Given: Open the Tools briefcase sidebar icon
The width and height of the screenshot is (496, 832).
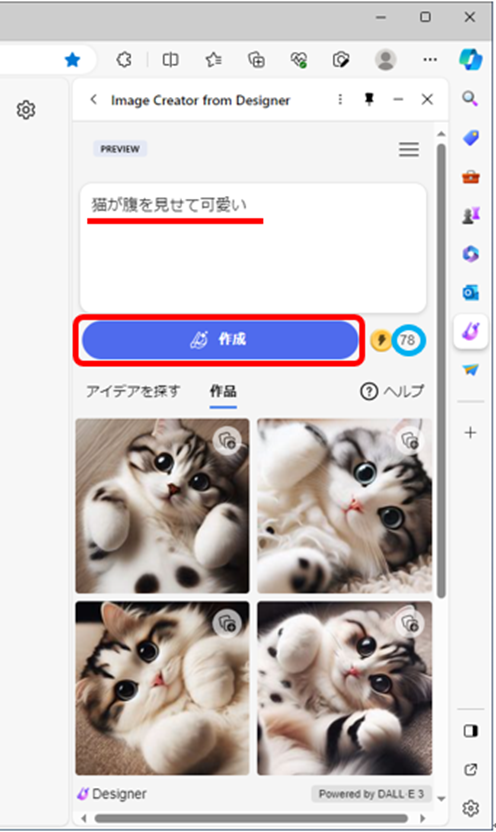Looking at the screenshot, I should coord(471,177).
